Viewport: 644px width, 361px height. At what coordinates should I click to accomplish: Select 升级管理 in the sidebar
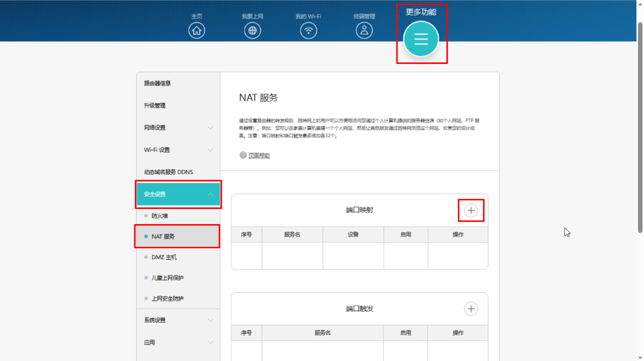point(178,106)
